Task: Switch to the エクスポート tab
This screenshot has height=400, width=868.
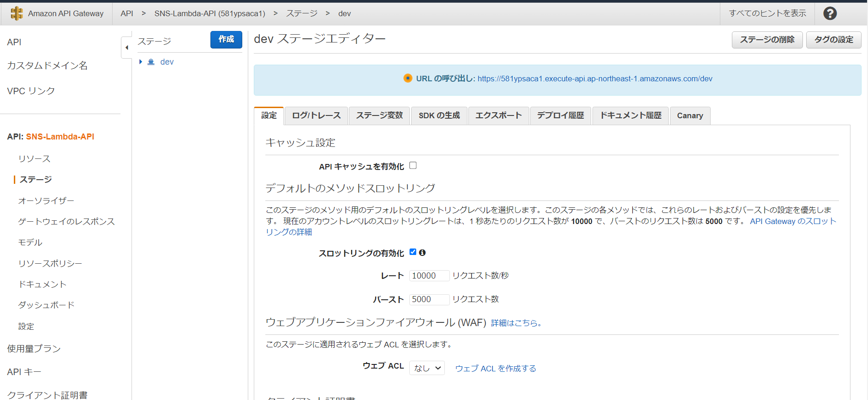Action: [x=498, y=115]
